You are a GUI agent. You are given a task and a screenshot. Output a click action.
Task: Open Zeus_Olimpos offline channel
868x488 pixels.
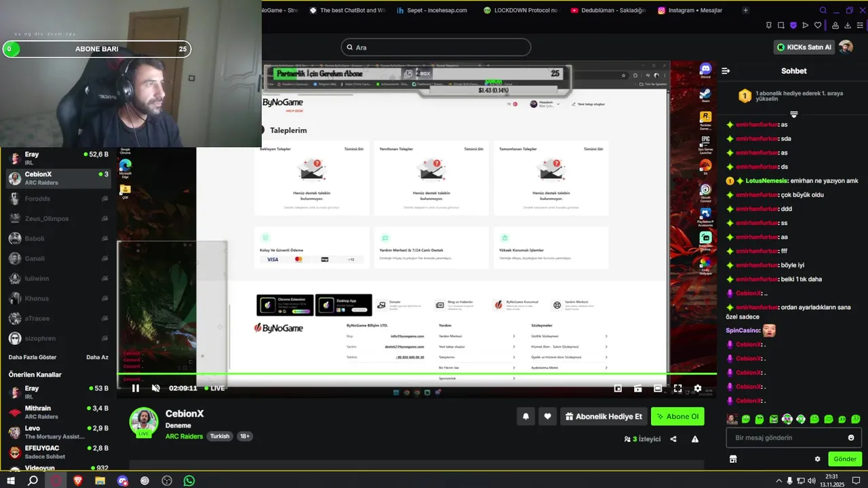(58, 218)
